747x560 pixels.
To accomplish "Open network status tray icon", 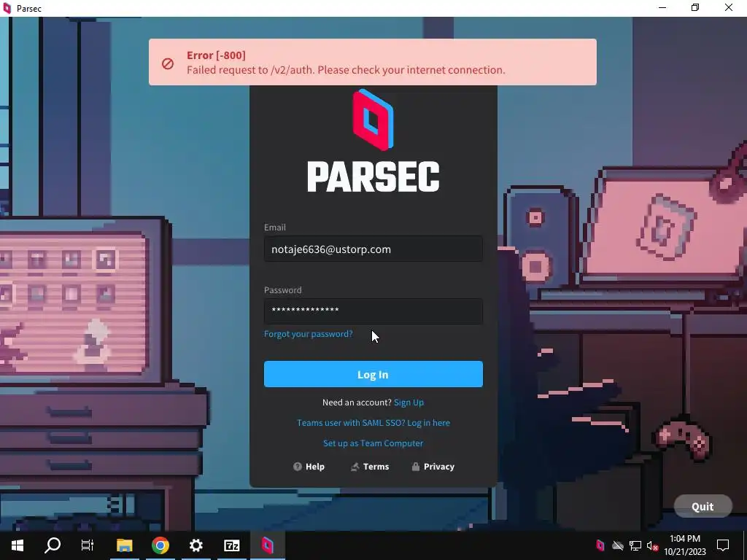I will (x=635, y=545).
